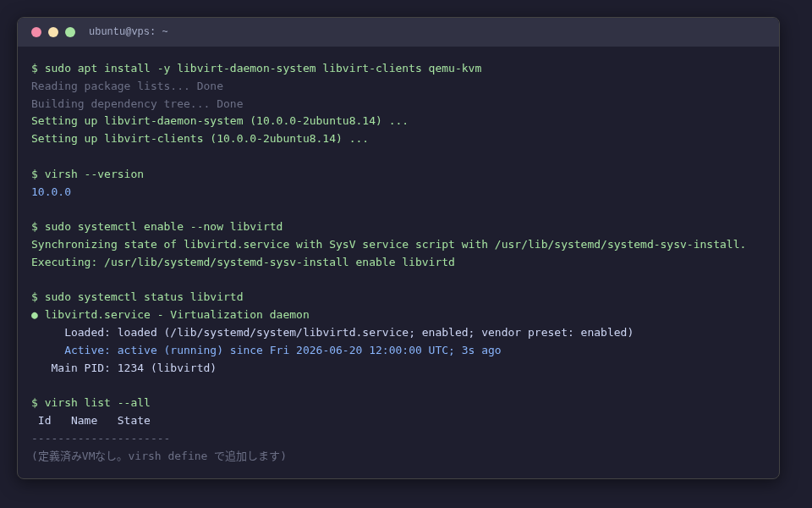Click the 'Id' column header

[x=45, y=421]
